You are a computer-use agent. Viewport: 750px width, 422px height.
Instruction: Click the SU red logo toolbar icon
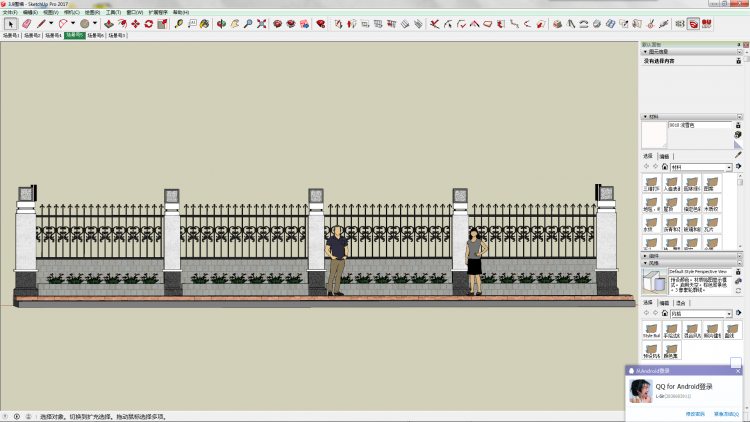pyautogui.click(x=706, y=23)
